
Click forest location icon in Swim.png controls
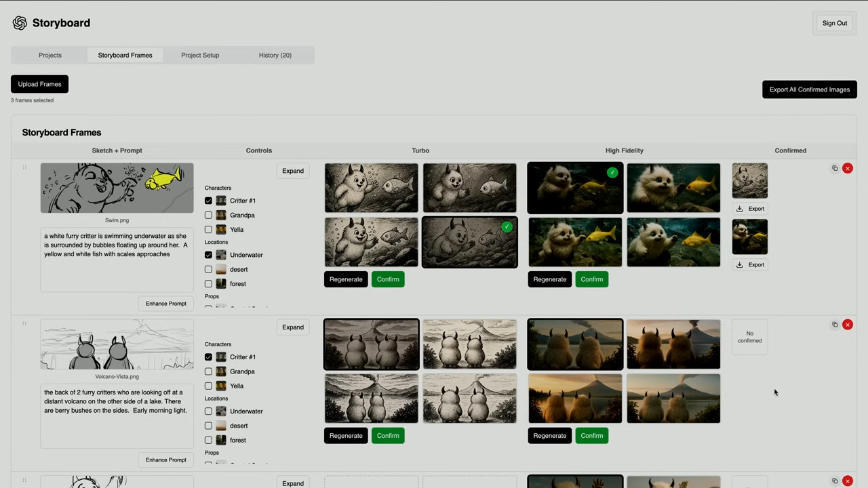click(221, 284)
